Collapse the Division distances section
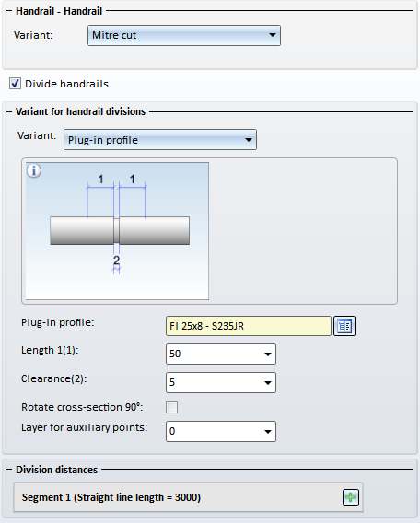The image size is (420, 523). [x=9, y=470]
